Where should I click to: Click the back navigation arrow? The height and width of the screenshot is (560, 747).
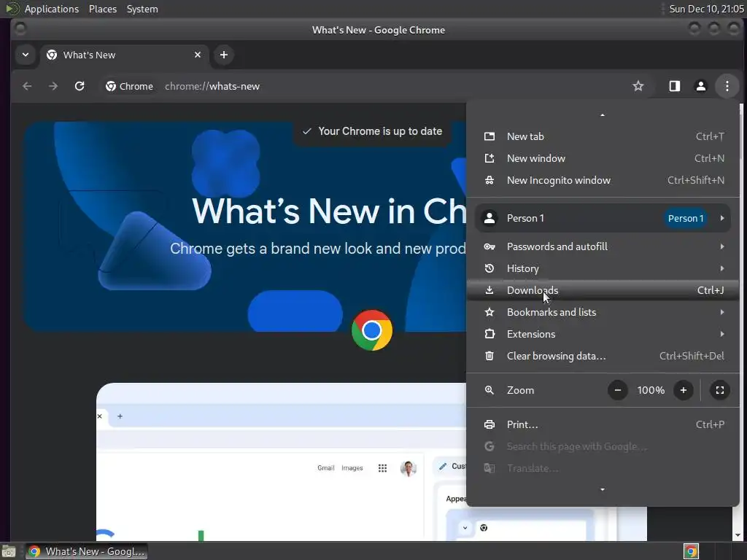27,86
